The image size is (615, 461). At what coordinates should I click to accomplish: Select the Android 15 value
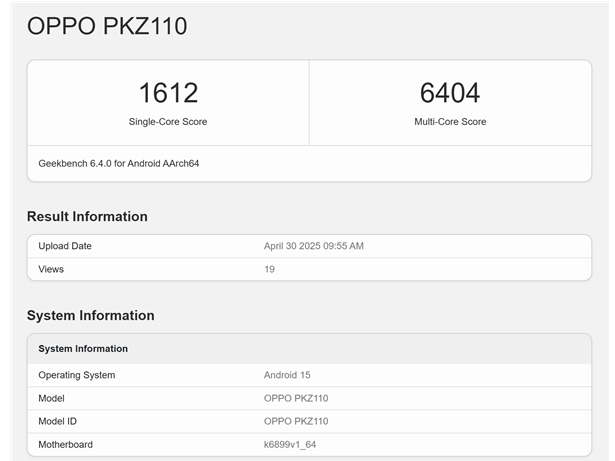point(287,375)
